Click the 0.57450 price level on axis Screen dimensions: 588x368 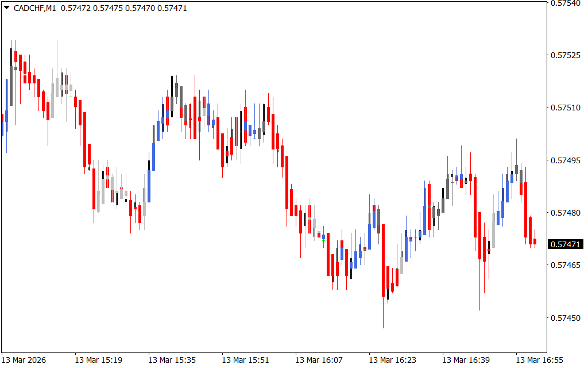pos(566,318)
